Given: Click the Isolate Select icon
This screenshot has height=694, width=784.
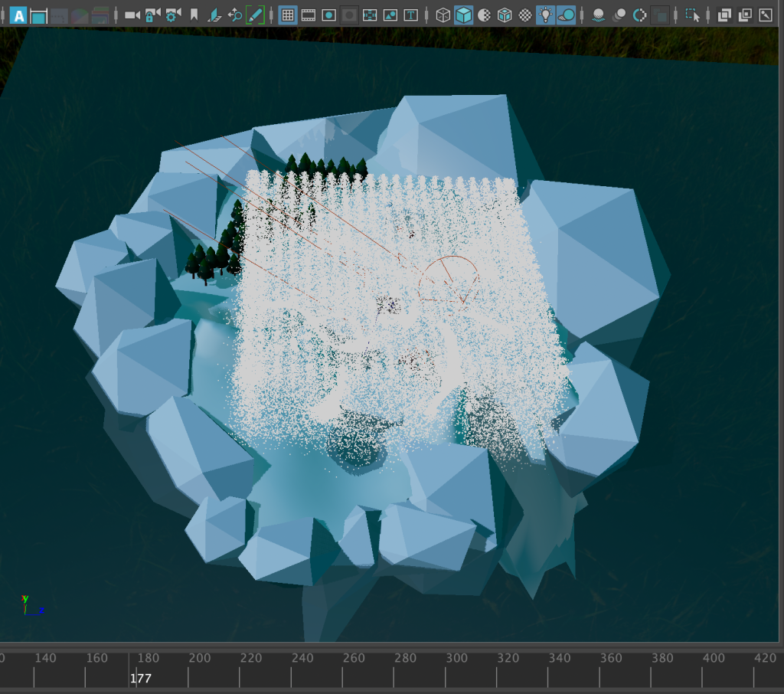Looking at the screenshot, I should (692, 15).
